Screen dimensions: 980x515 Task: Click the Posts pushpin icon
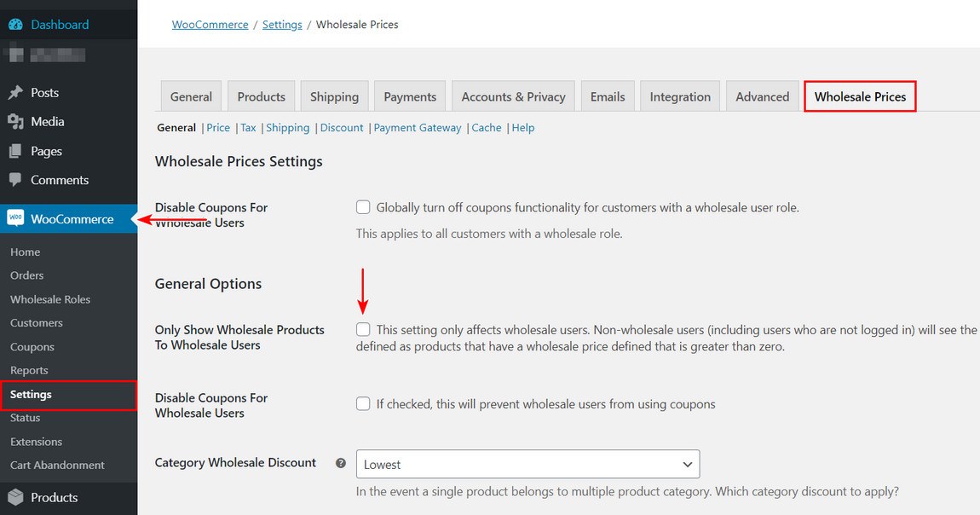[15, 92]
